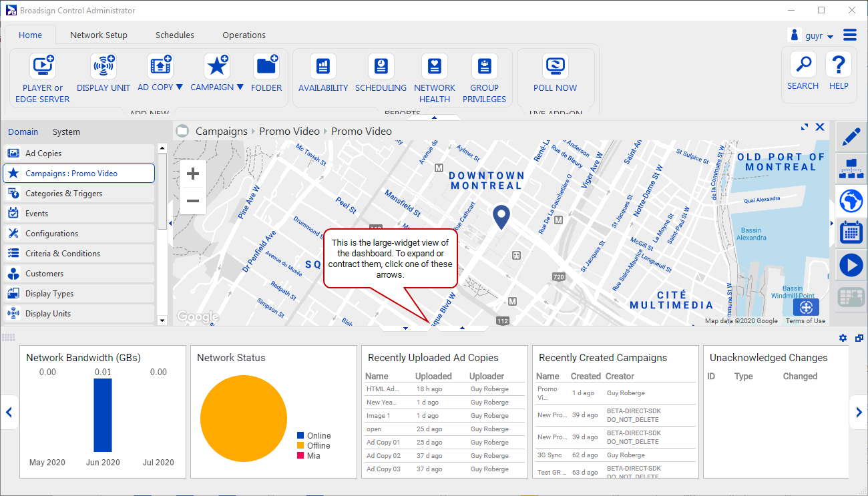Expand the Ad Copy dropdown arrow
868x496 pixels.
[179, 87]
